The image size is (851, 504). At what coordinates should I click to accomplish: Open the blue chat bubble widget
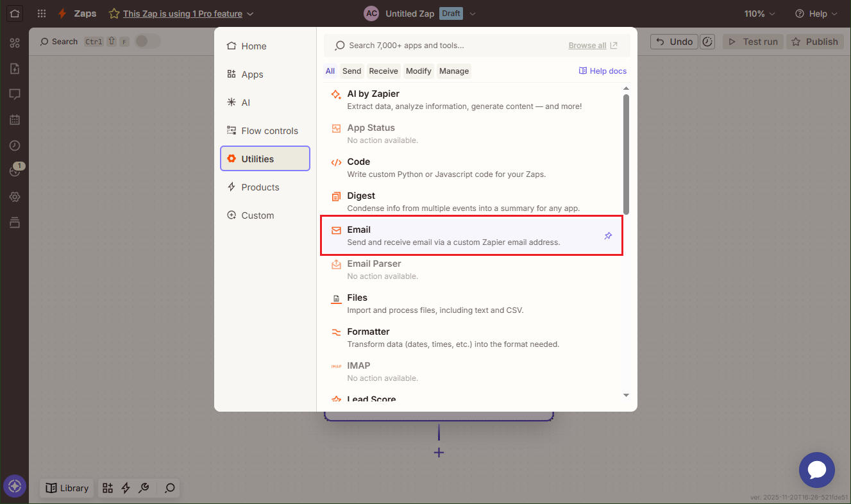pos(817,470)
